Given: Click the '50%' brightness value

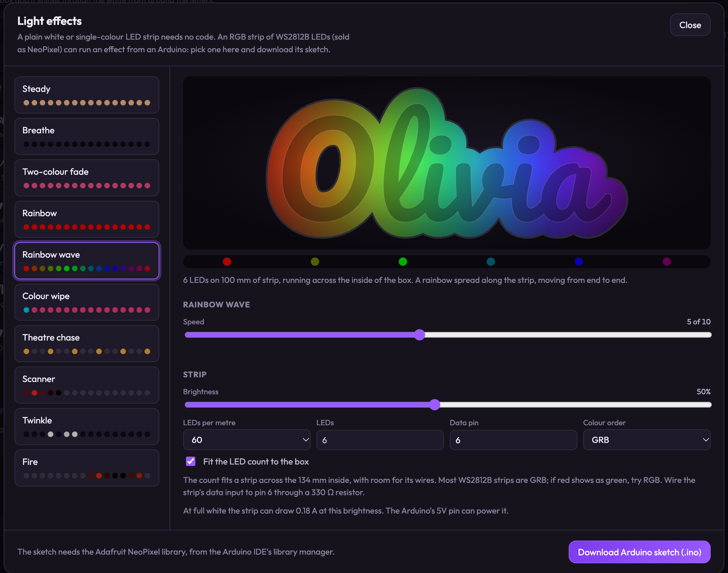Looking at the screenshot, I should click(703, 391).
